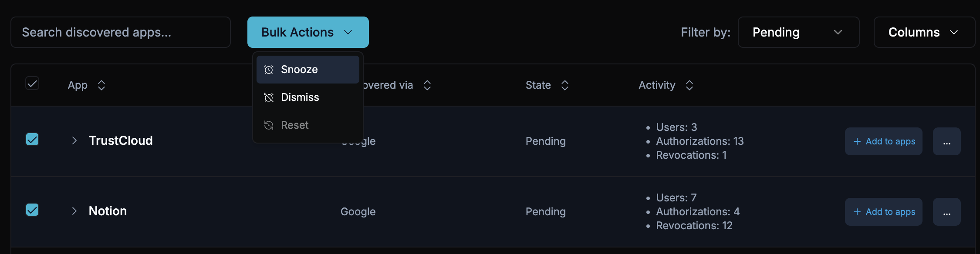The height and width of the screenshot is (254, 980).
Task: Select Snooze from the Bulk Actions menu
Action: [x=300, y=69]
